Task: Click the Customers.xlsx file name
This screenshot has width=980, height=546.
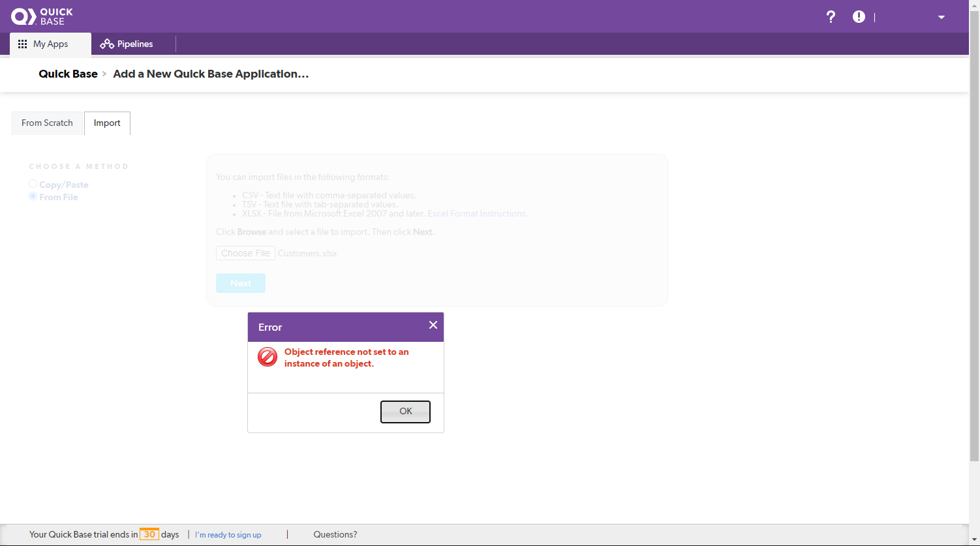Action: 307,253
